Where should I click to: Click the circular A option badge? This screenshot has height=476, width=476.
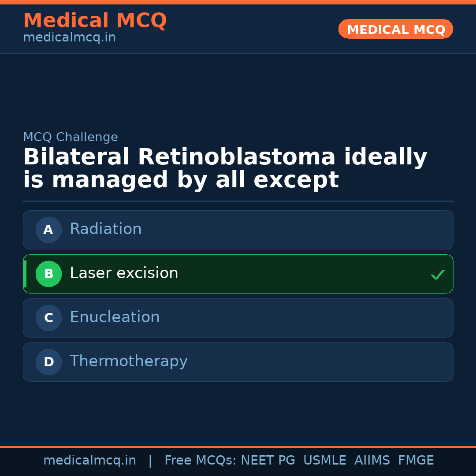[x=48, y=230]
